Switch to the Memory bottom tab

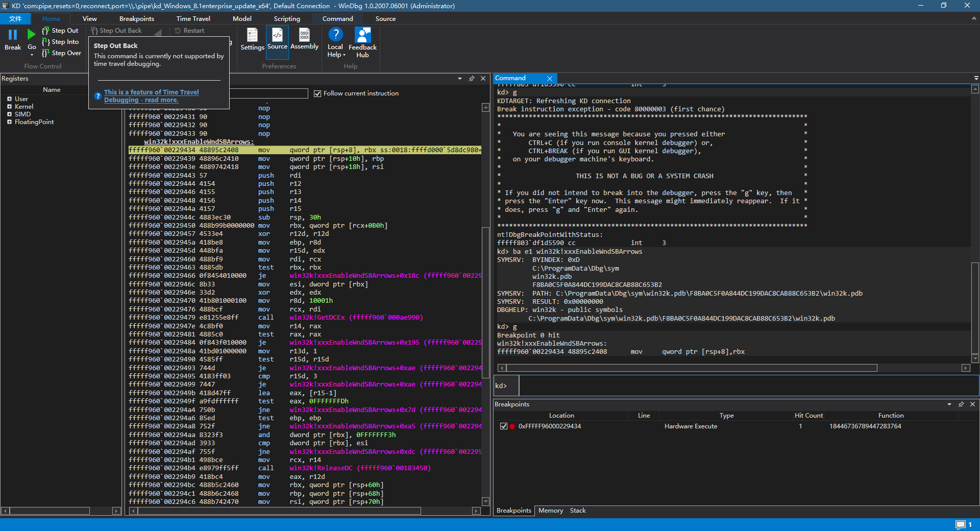tap(551, 511)
